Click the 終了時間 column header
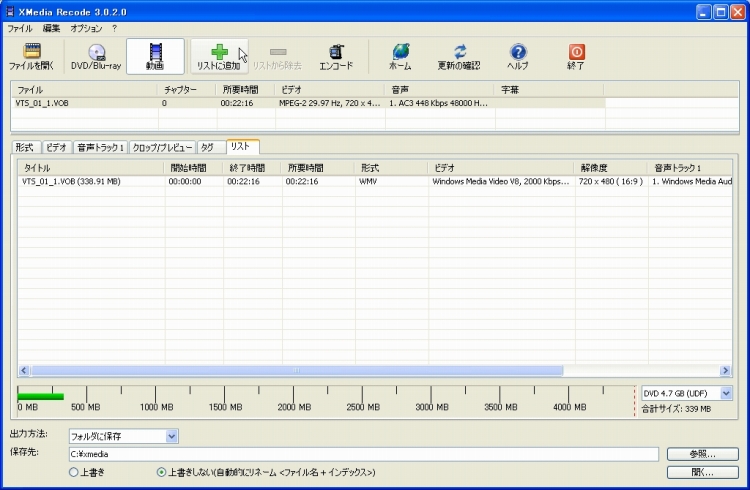This screenshot has width=750, height=490. (252, 168)
